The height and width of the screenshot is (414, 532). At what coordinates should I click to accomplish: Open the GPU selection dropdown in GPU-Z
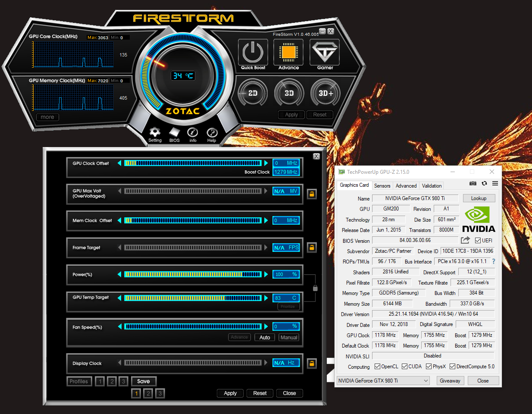[x=383, y=381]
